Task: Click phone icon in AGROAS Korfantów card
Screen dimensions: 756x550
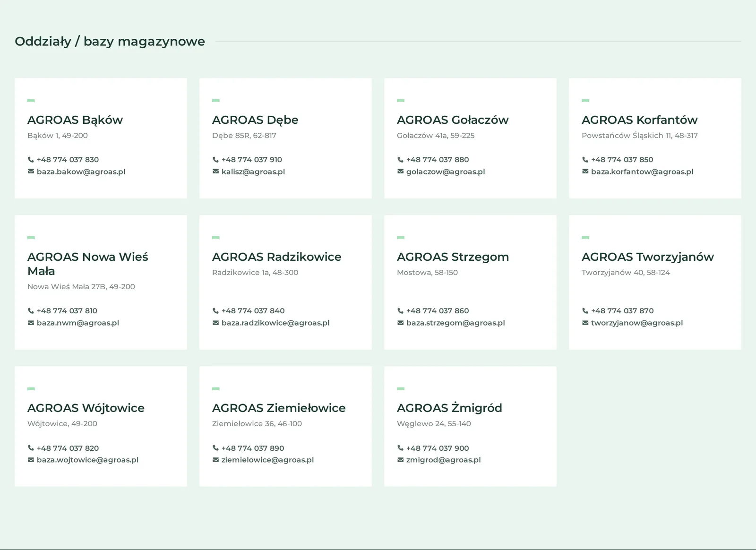Action: tap(585, 160)
